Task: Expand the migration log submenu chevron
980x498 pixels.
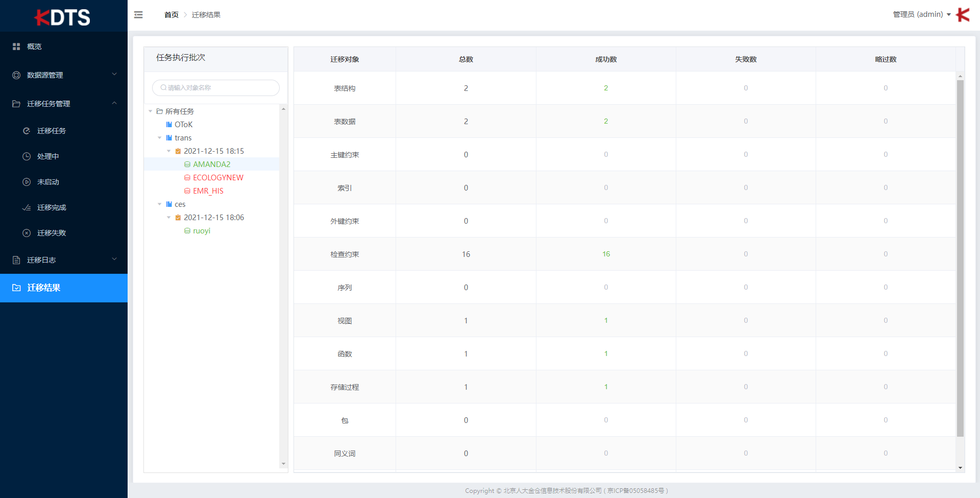Action: [114, 259]
